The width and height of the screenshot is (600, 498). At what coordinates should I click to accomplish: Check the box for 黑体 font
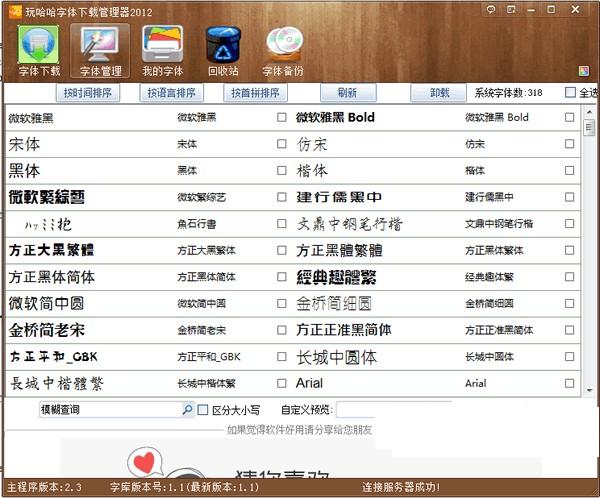tap(282, 170)
